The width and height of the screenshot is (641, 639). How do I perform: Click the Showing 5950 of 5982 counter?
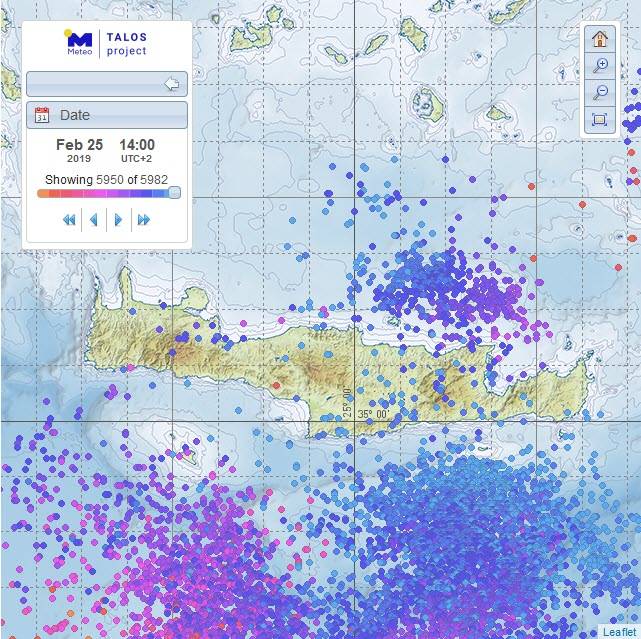[x=106, y=180]
